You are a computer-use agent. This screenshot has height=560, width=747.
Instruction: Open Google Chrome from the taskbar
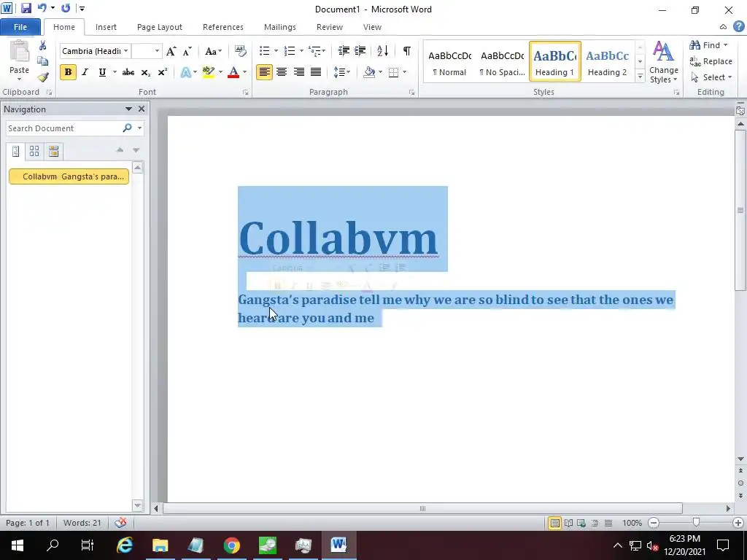[231, 545]
